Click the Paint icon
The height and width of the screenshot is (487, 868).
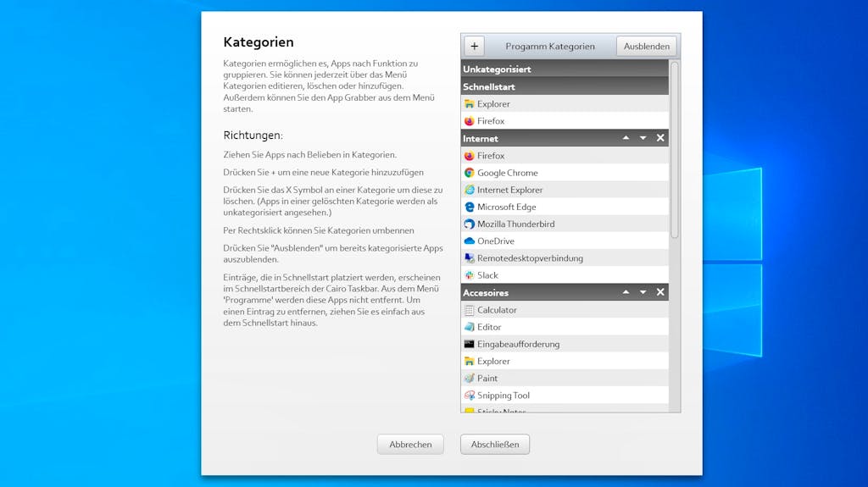coord(470,379)
